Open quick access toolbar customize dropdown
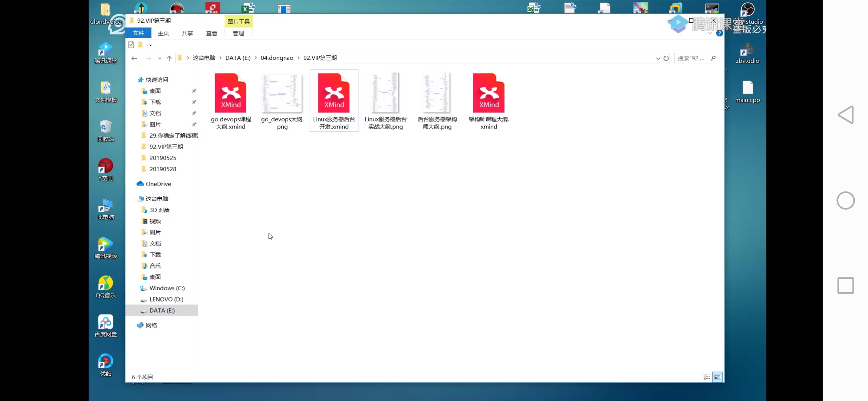The height and width of the screenshot is (401, 868). [150, 45]
